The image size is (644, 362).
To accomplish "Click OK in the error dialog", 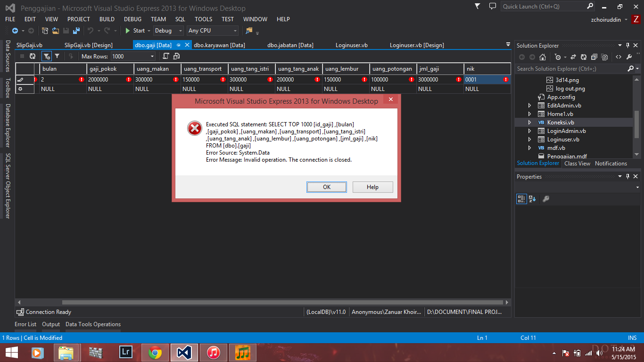I will point(327,187).
